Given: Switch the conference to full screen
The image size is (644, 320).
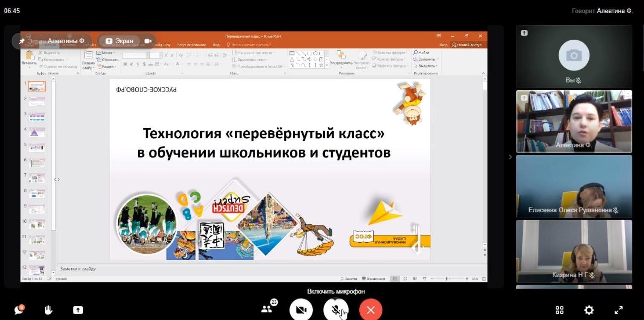Looking at the screenshot, I should (x=618, y=310).
